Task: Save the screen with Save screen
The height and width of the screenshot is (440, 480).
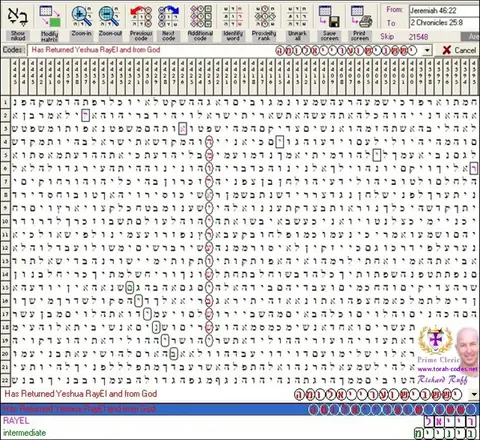Action: [329, 22]
